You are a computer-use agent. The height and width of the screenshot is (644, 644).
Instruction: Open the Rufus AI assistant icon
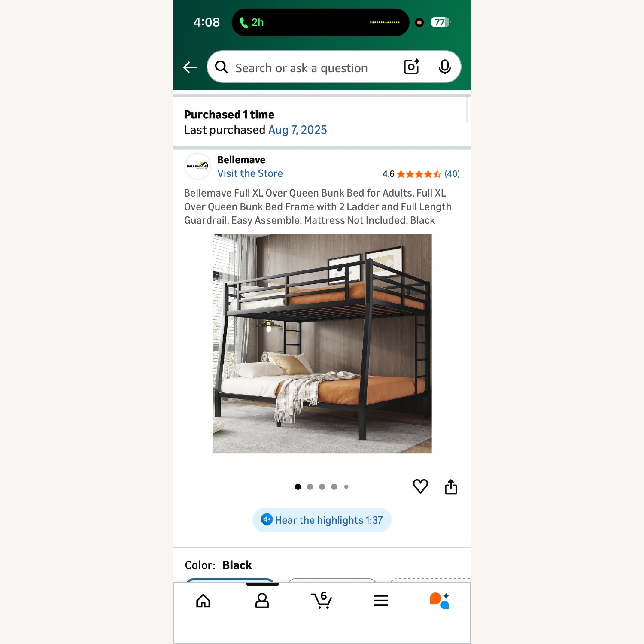pyautogui.click(x=440, y=601)
